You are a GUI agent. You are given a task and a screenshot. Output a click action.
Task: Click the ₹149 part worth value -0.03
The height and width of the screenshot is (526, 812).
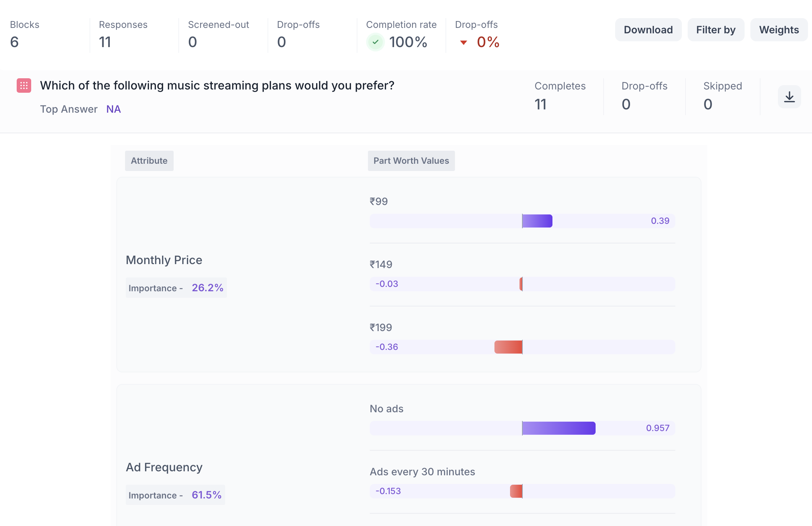click(387, 284)
